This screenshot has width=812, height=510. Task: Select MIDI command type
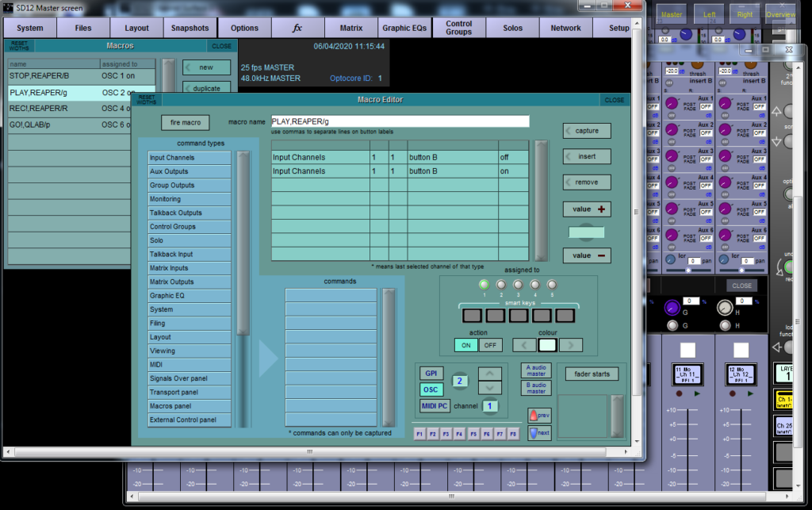point(190,365)
